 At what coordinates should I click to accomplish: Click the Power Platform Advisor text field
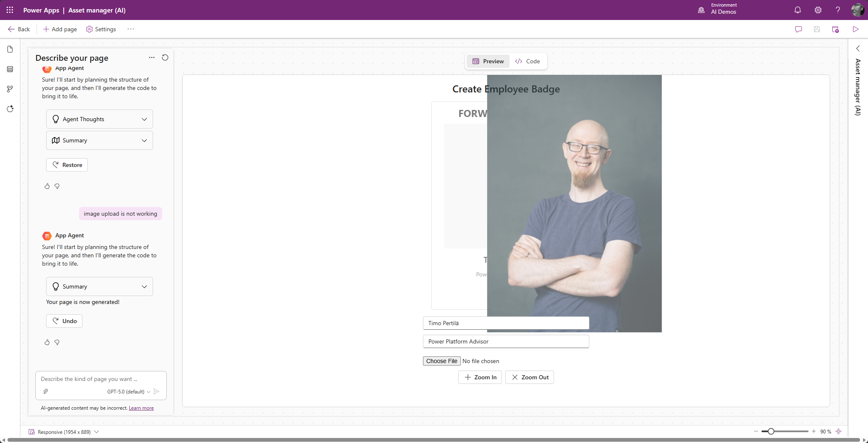pos(506,341)
